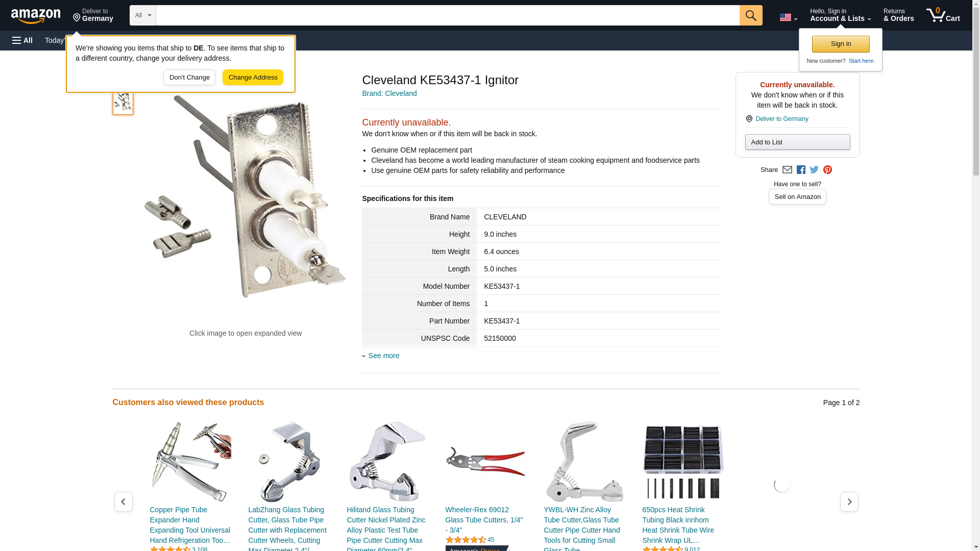The image size is (980, 551).
Task: Open the shopping cart icon
Action: pyautogui.click(x=943, y=15)
